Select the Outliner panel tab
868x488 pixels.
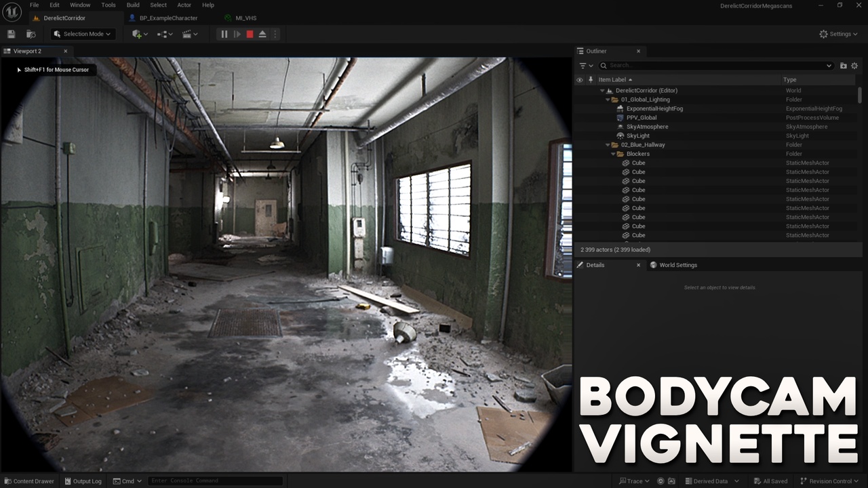[x=596, y=51]
